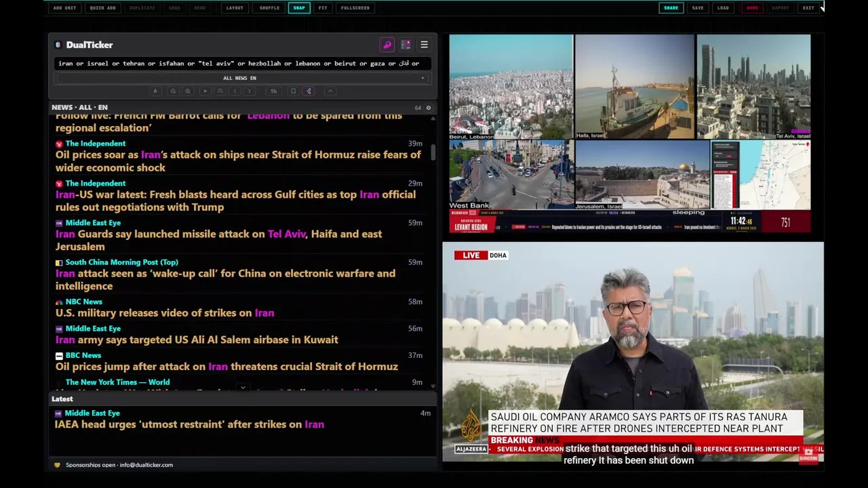Toggle the SHARE button in top toolbar
This screenshot has width=868, height=488.
pyautogui.click(x=671, y=8)
